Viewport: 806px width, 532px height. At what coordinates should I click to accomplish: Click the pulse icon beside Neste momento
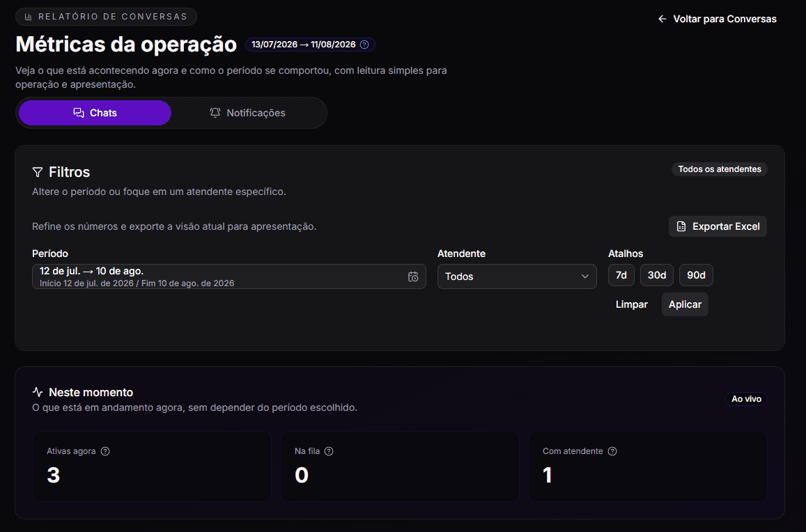[x=38, y=392]
